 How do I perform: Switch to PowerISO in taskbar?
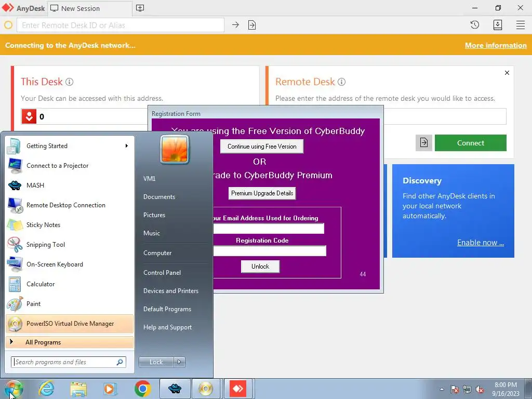pyautogui.click(x=206, y=389)
